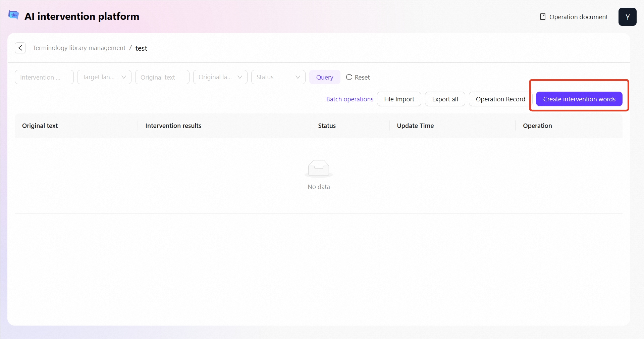Open Batch operations link
644x339 pixels.
(x=350, y=99)
